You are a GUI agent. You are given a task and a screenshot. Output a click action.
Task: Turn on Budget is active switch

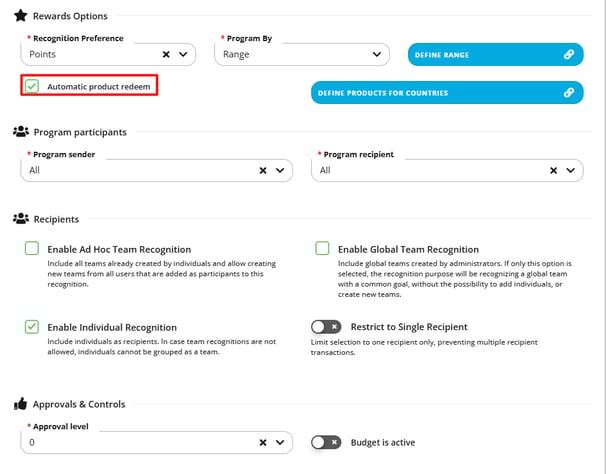tap(326, 442)
